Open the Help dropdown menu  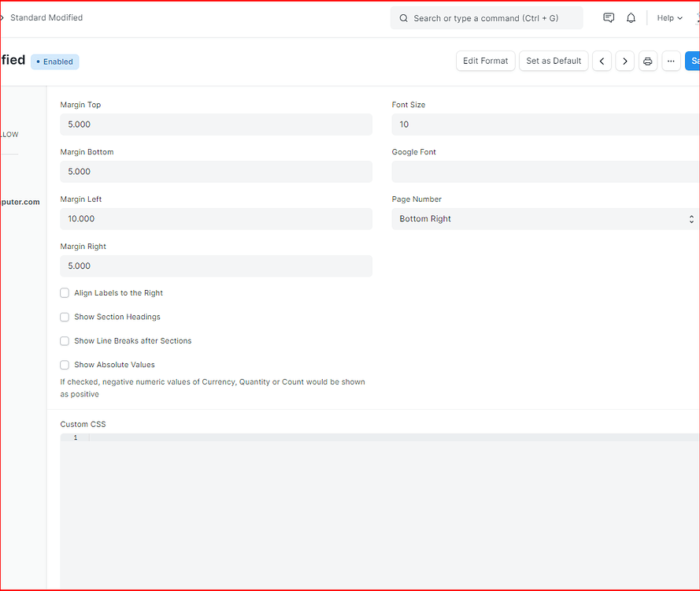(x=669, y=18)
